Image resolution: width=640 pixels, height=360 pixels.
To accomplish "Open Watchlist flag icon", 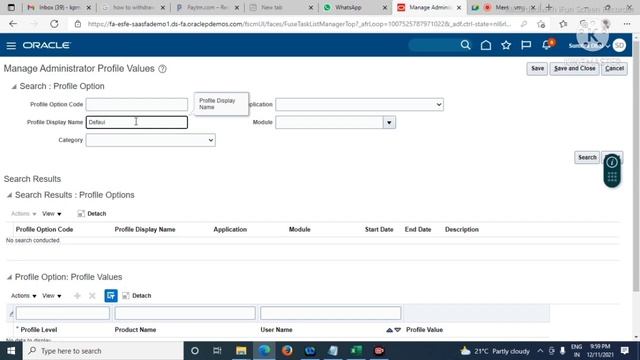I will (x=526, y=45).
